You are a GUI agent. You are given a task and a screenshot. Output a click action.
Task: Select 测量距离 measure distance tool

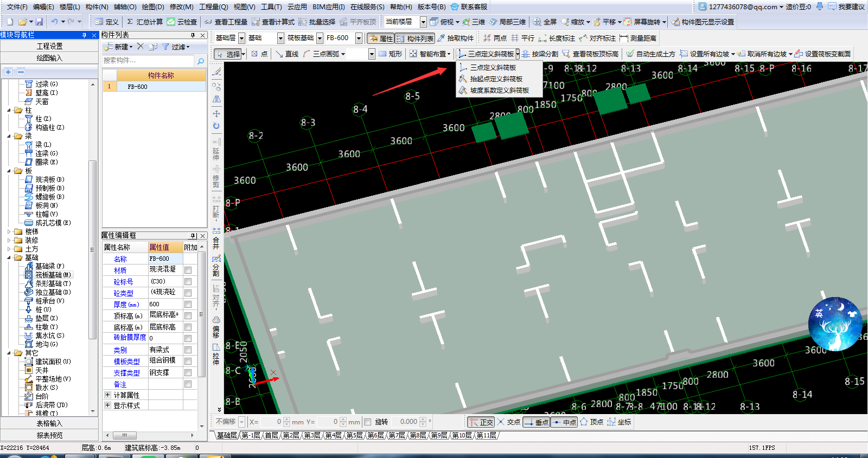tap(638, 38)
